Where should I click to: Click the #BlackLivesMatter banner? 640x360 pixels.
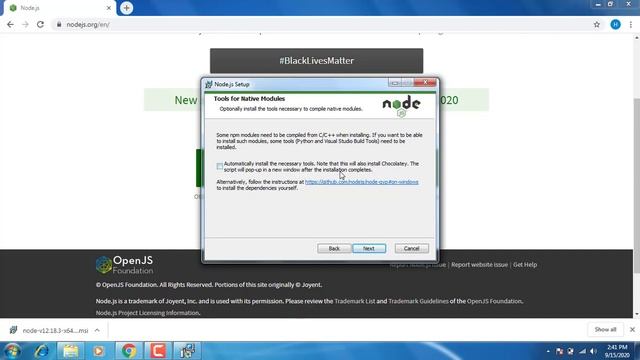click(316, 60)
